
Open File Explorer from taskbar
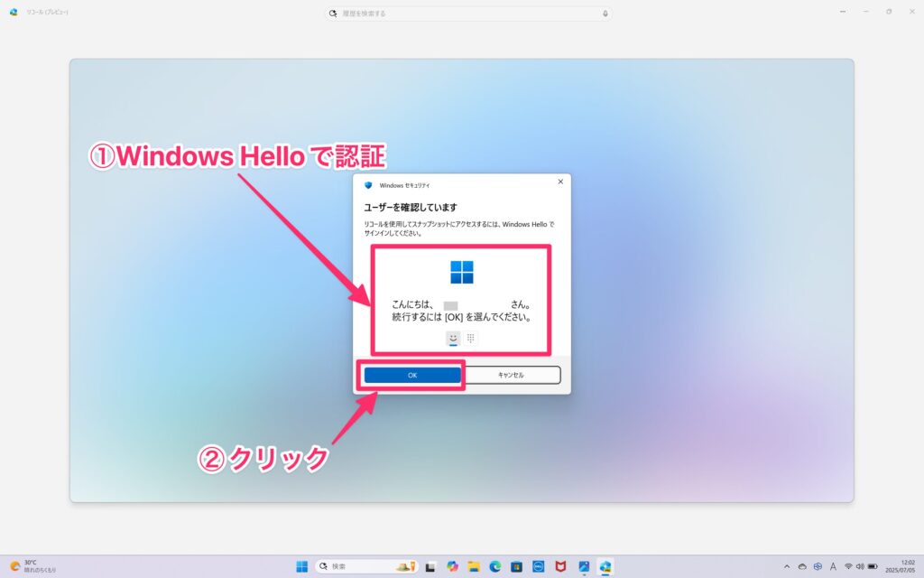click(x=474, y=567)
